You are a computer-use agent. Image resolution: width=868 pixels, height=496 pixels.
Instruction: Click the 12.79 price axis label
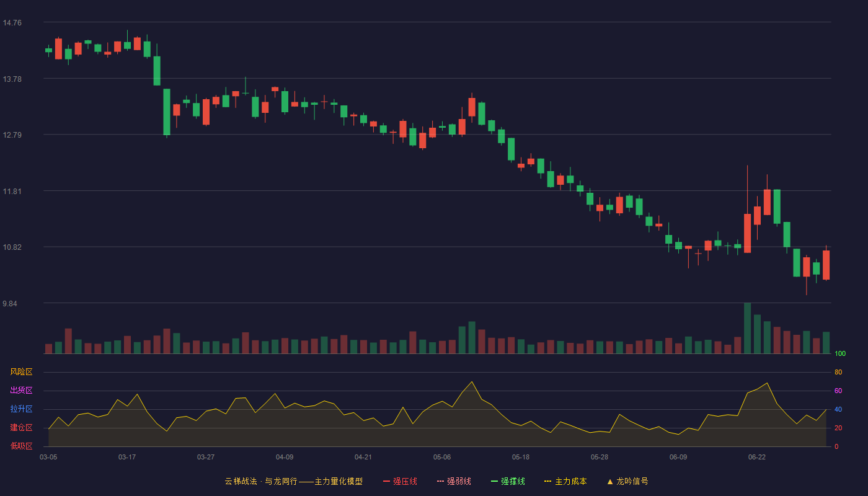coord(12,135)
